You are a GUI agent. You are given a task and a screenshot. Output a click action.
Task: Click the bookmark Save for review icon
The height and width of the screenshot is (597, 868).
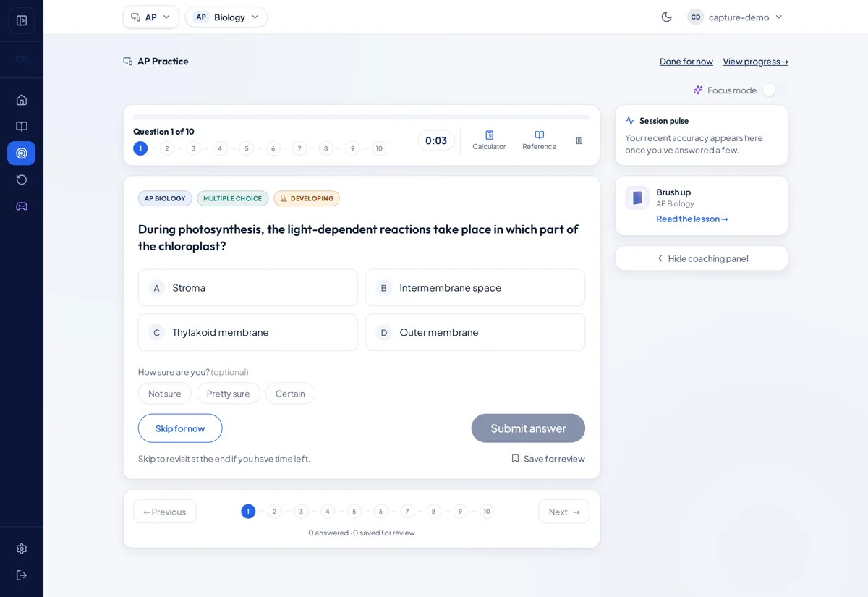click(x=516, y=458)
